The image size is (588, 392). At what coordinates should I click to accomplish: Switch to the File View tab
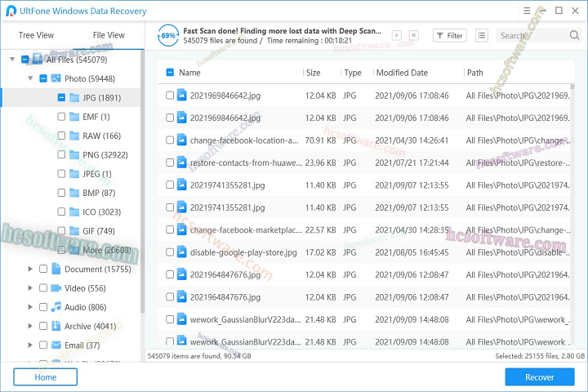tap(109, 35)
